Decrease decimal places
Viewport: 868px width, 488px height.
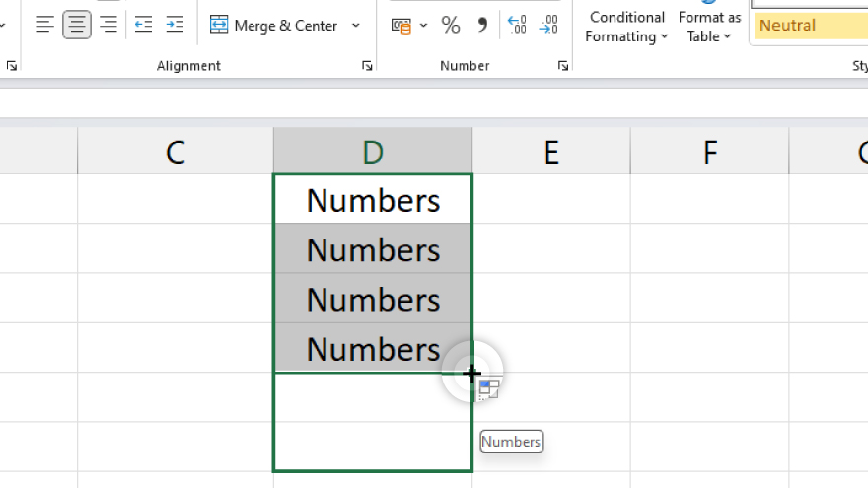(548, 26)
